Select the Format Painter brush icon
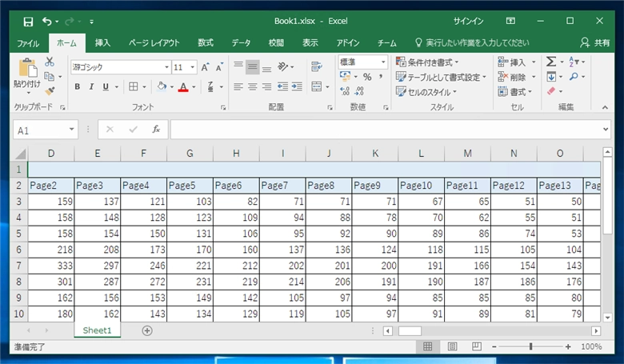624x364 pixels. coord(50,91)
